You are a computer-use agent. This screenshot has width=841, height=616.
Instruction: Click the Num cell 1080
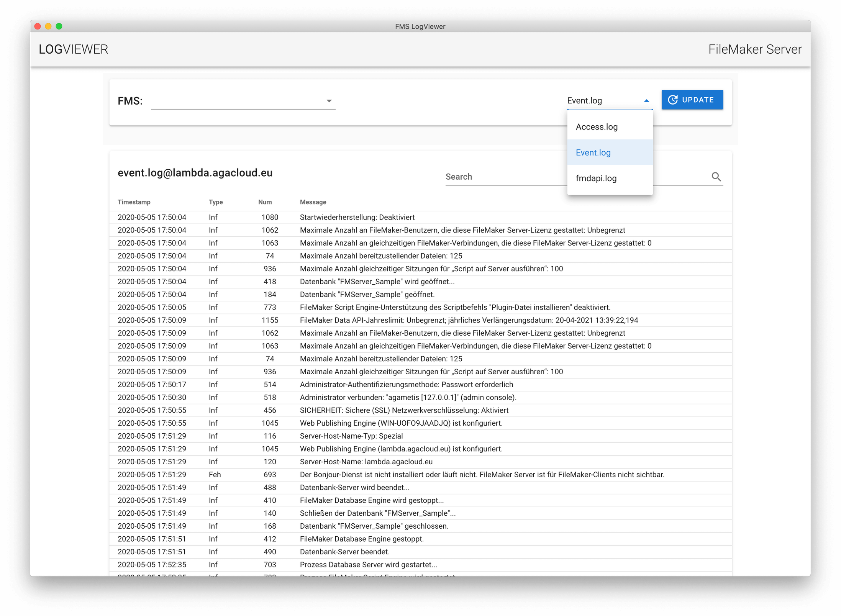(x=270, y=217)
